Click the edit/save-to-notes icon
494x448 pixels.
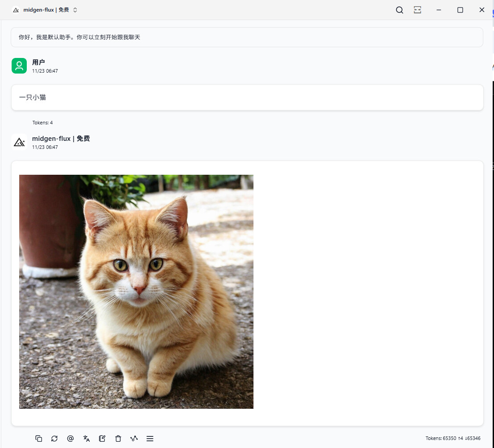tap(102, 439)
